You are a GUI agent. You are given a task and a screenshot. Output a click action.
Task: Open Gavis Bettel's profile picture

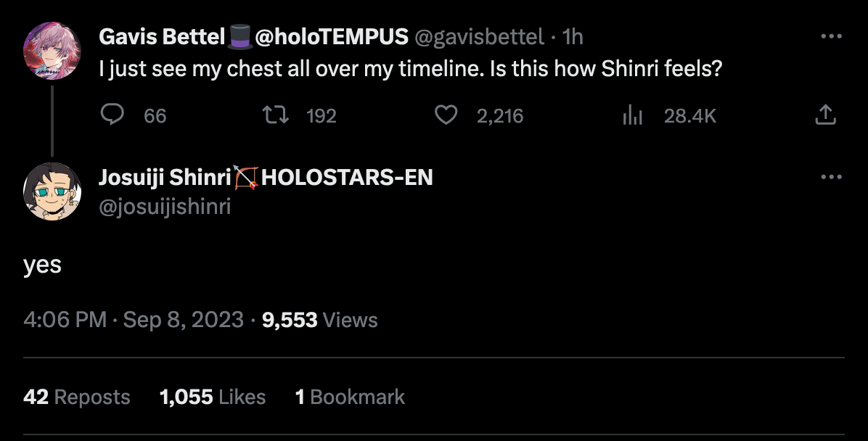click(x=52, y=51)
